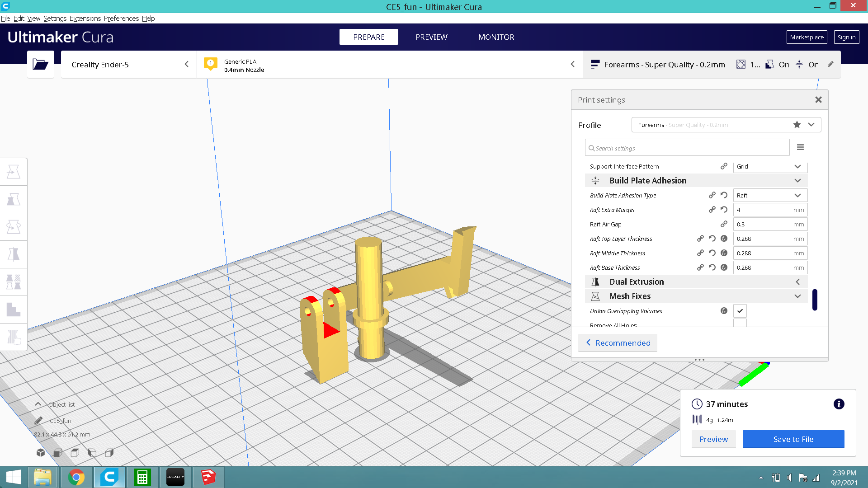
Task: Select the Move tool in left toolbar
Action: (x=14, y=172)
